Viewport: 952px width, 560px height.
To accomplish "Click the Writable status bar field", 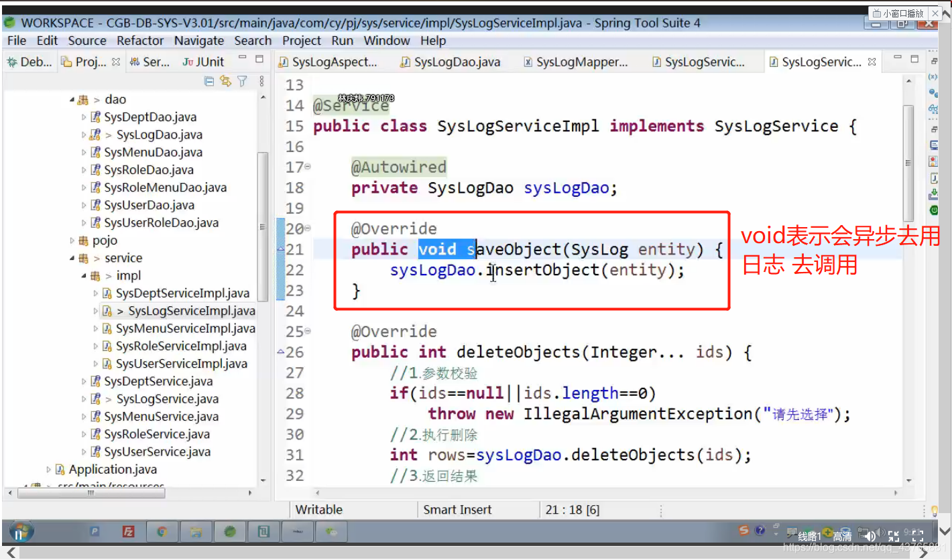I will tap(319, 510).
